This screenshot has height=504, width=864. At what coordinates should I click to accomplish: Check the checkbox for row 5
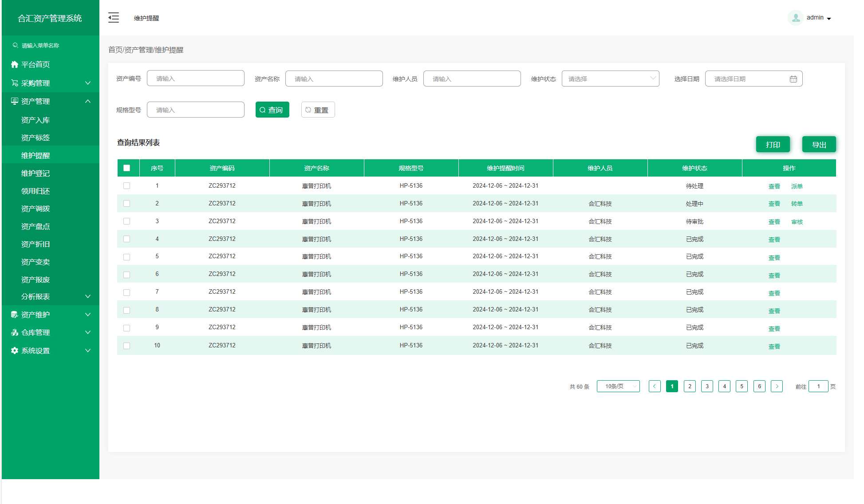point(127,257)
